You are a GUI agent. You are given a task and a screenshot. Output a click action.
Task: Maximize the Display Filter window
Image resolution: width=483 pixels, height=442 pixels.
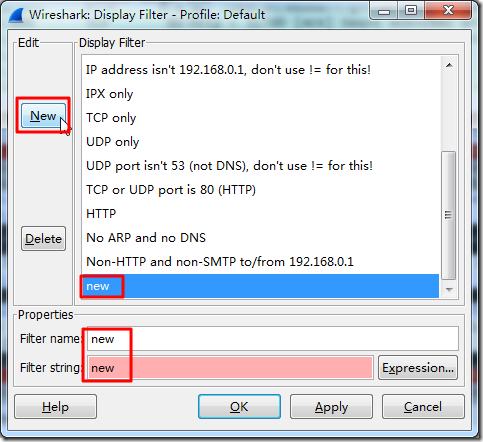(x=411, y=11)
